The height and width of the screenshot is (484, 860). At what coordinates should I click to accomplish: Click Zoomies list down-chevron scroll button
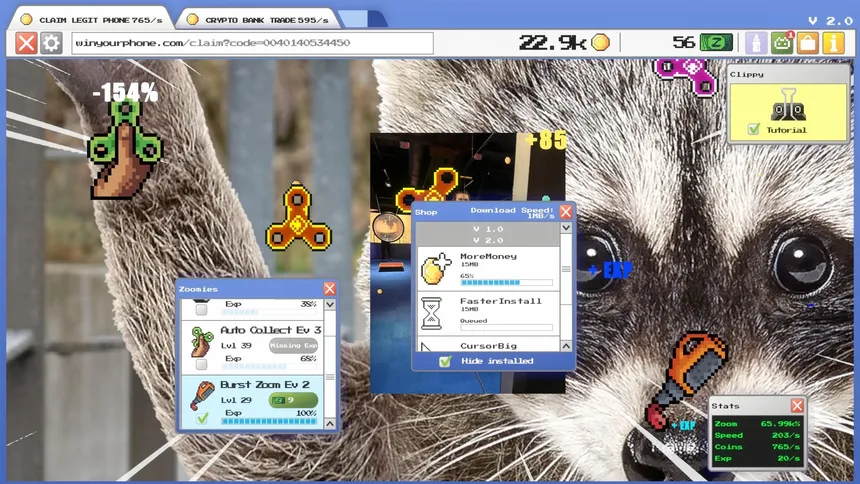[x=330, y=305]
